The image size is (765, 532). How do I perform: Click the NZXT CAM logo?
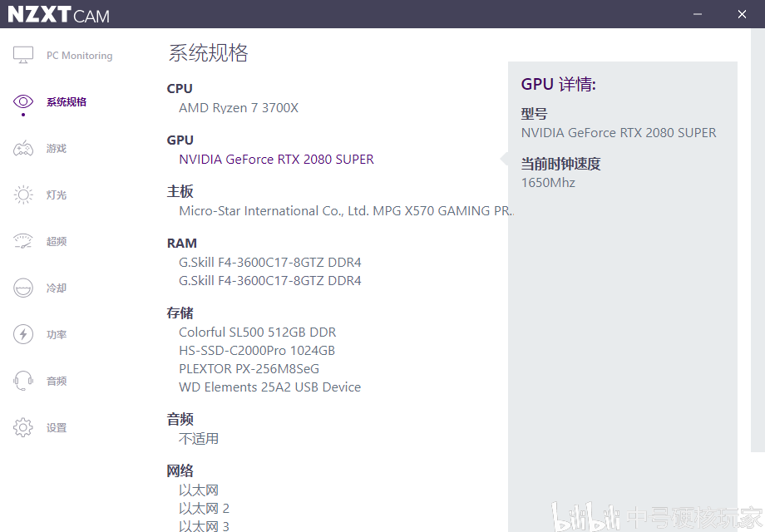(x=58, y=15)
